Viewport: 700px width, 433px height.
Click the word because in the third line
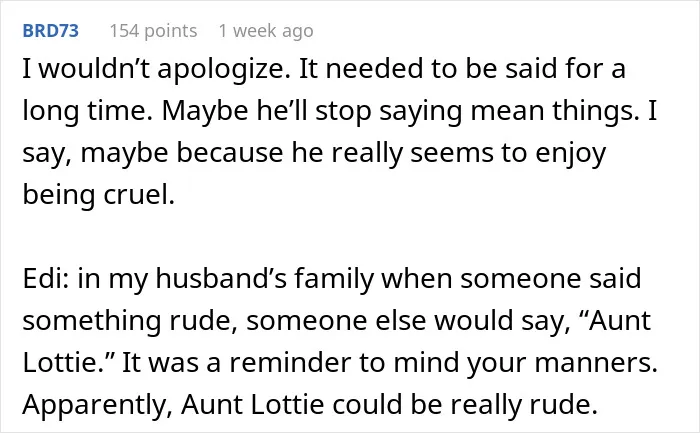click(230, 153)
